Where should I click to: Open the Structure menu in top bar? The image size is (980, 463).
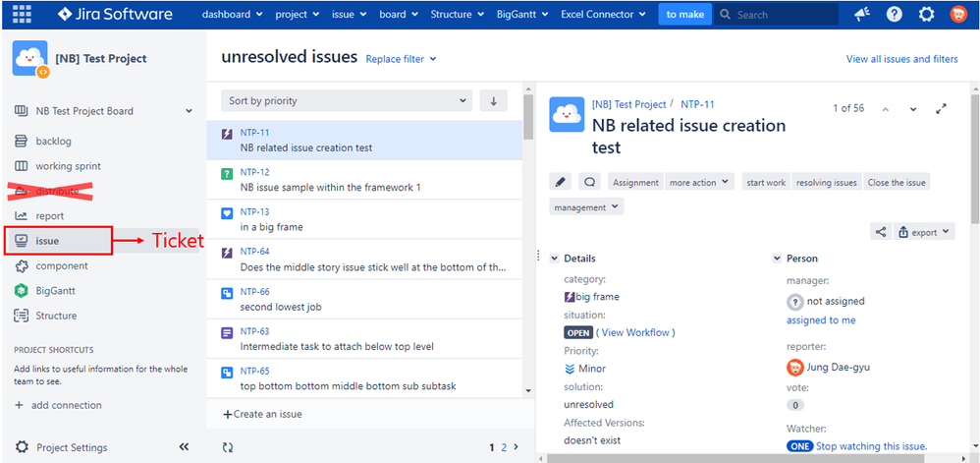click(x=457, y=14)
